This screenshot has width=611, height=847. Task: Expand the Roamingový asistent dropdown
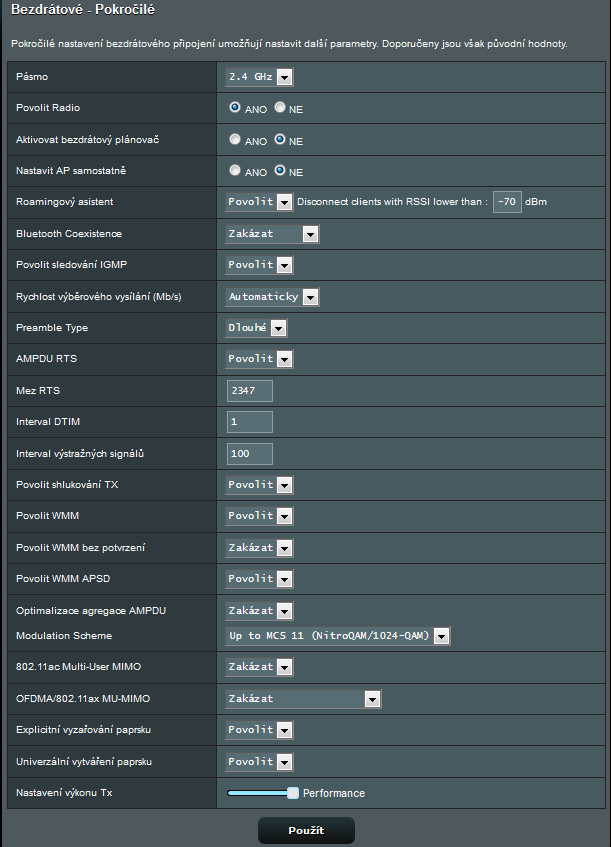(259, 202)
